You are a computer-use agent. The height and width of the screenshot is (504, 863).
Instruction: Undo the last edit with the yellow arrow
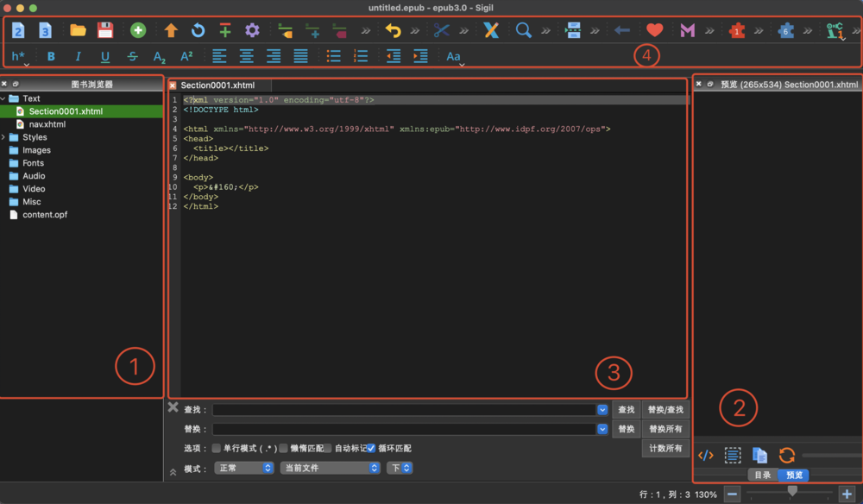pos(393,29)
